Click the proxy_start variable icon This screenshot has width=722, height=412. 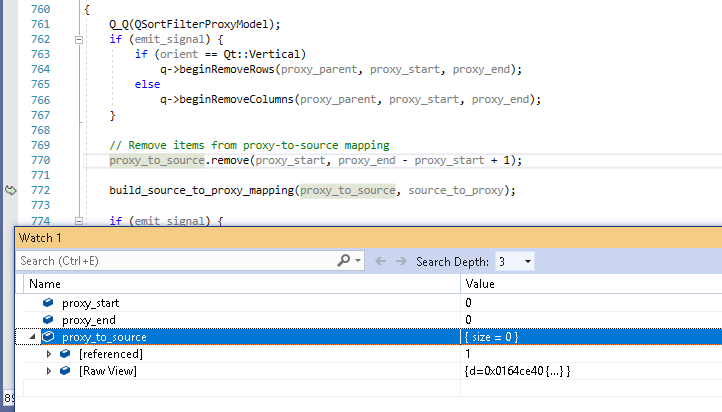coord(48,302)
